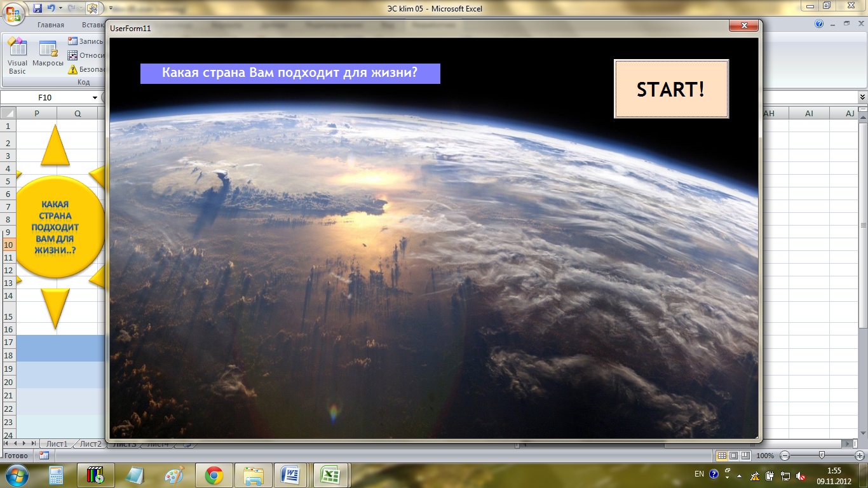
Task: Open the Вставка ribbon tab
Action: 93,25
